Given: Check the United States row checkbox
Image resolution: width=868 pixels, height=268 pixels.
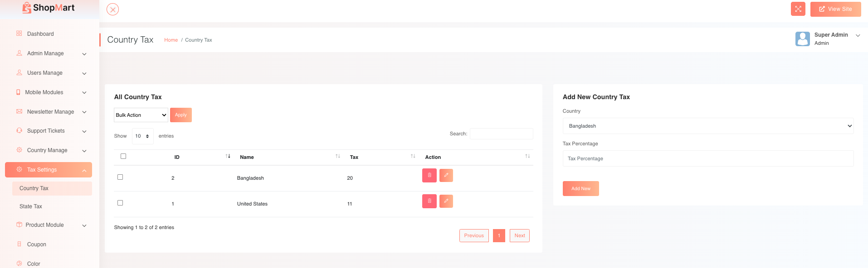Looking at the screenshot, I should (120, 203).
